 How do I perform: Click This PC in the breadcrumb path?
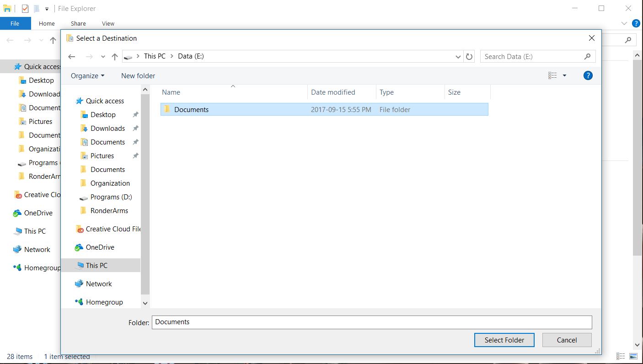155,56
